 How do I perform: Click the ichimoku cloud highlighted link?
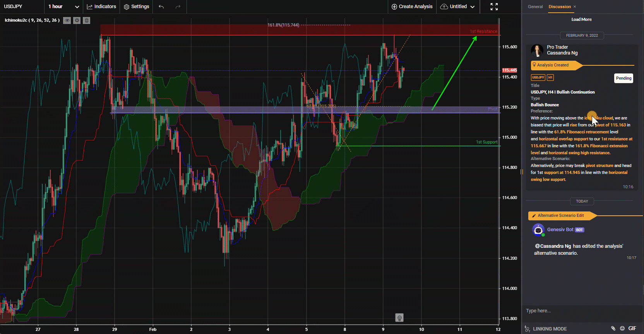(599, 118)
